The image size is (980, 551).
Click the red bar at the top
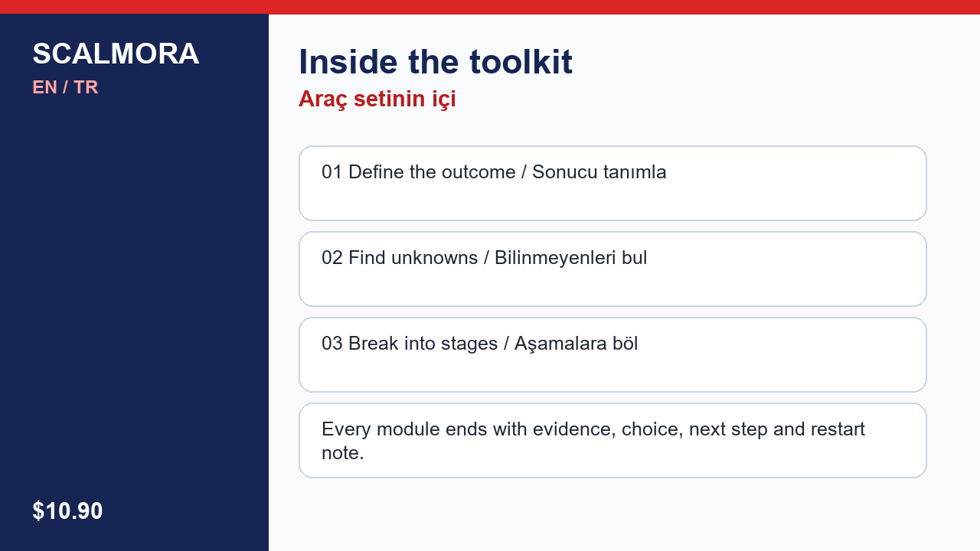[x=490, y=7]
